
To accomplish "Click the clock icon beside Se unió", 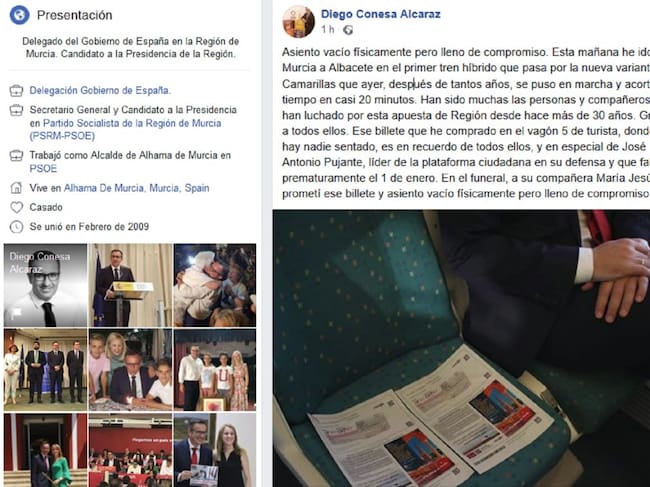I will [x=16, y=227].
